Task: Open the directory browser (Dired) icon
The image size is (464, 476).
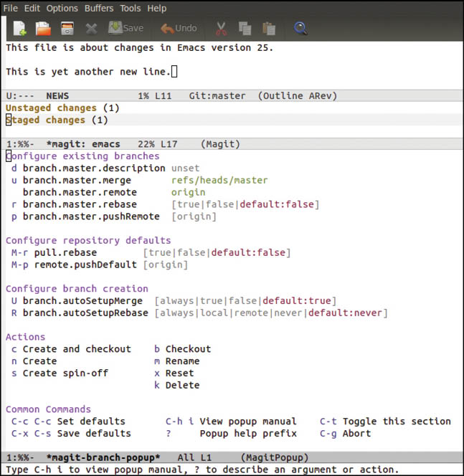Action: 67,29
